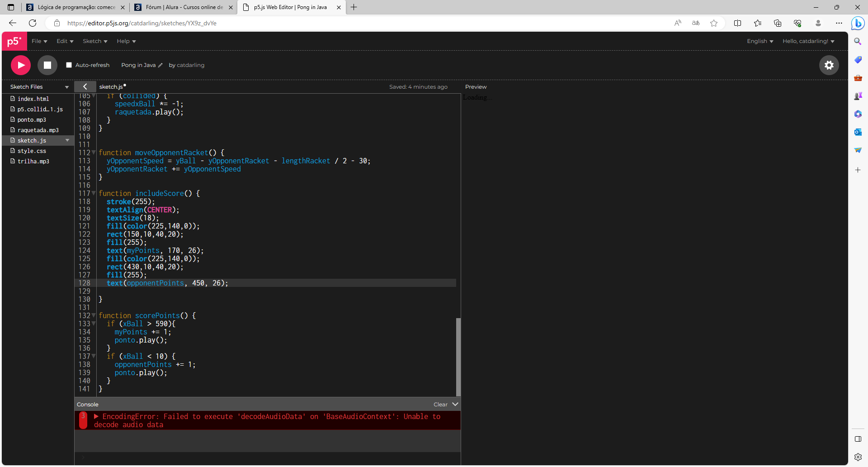This screenshot has width=868, height=467.
Task: Fold the scorePoints function at line 132
Action: pyautogui.click(x=94, y=315)
